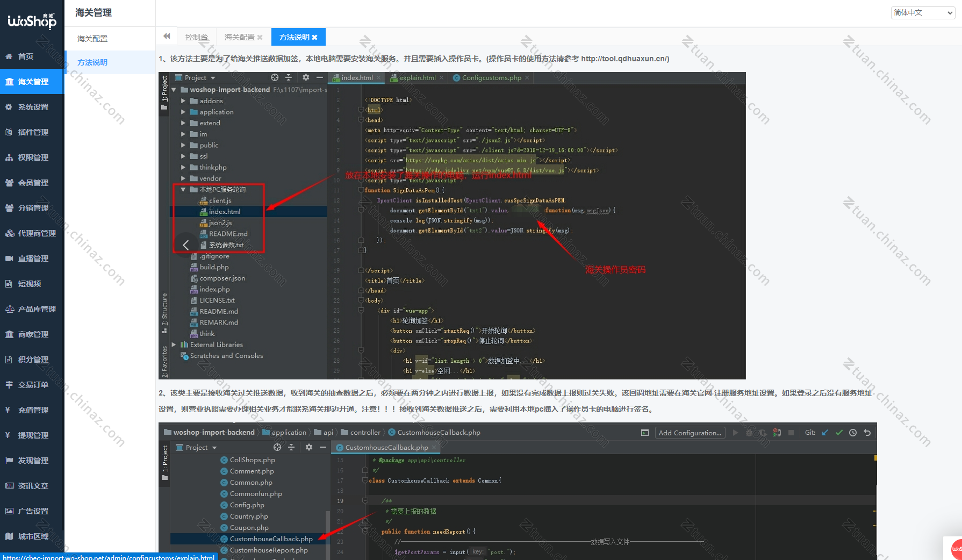Select 方法说明 in the submenu
The height and width of the screenshot is (560, 962).
click(x=110, y=62)
